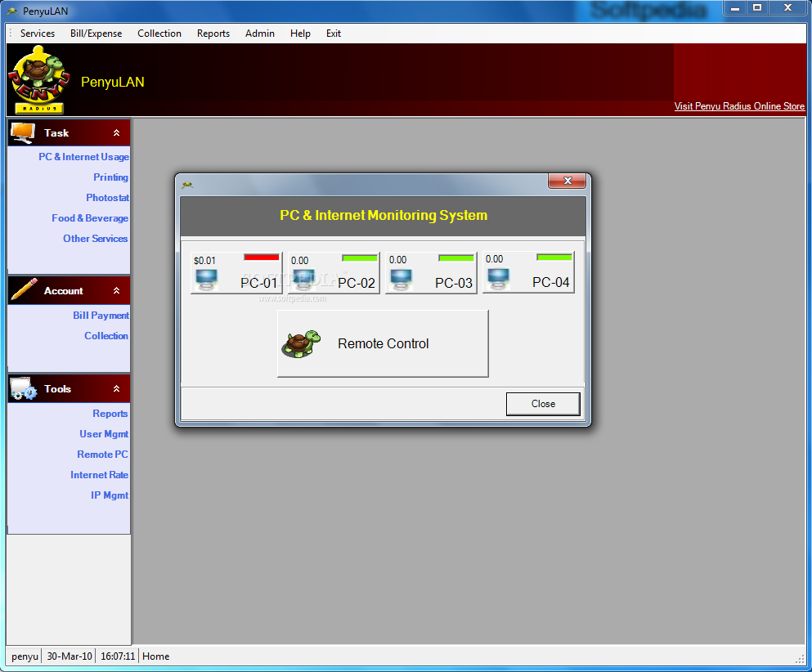Image resolution: width=812 pixels, height=672 pixels.
Task: Click Home in the status bar
Action: coord(156,656)
